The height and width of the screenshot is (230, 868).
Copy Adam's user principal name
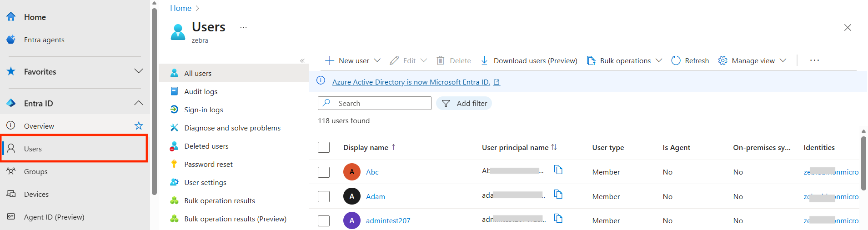[x=558, y=195]
